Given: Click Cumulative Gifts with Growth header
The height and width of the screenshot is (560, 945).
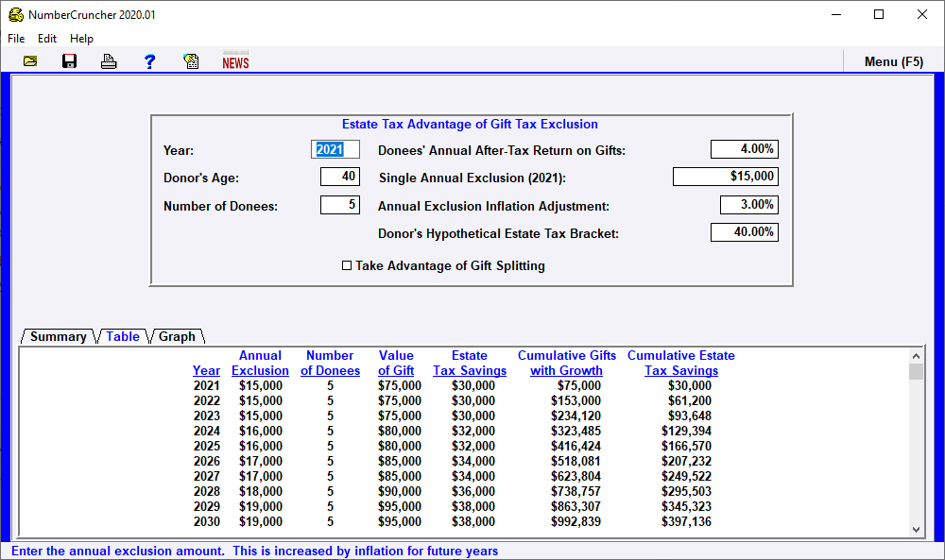Looking at the screenshot, I should 566,363.
